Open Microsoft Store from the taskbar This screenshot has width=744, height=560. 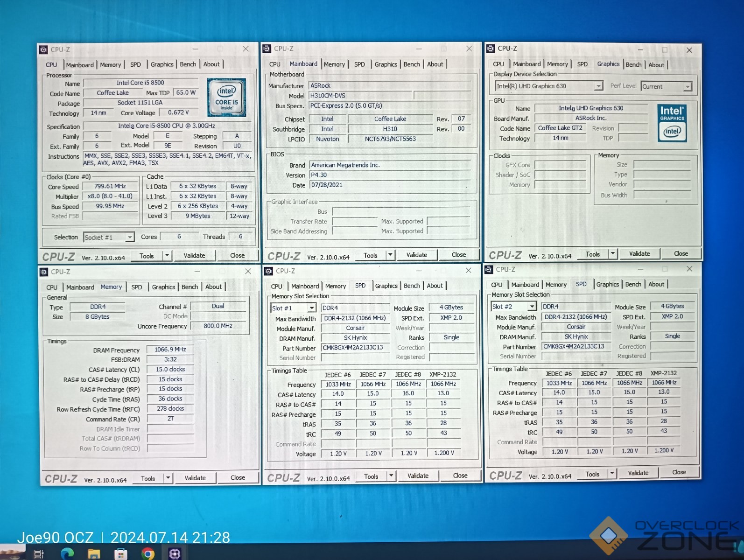[x=121, y=553]
